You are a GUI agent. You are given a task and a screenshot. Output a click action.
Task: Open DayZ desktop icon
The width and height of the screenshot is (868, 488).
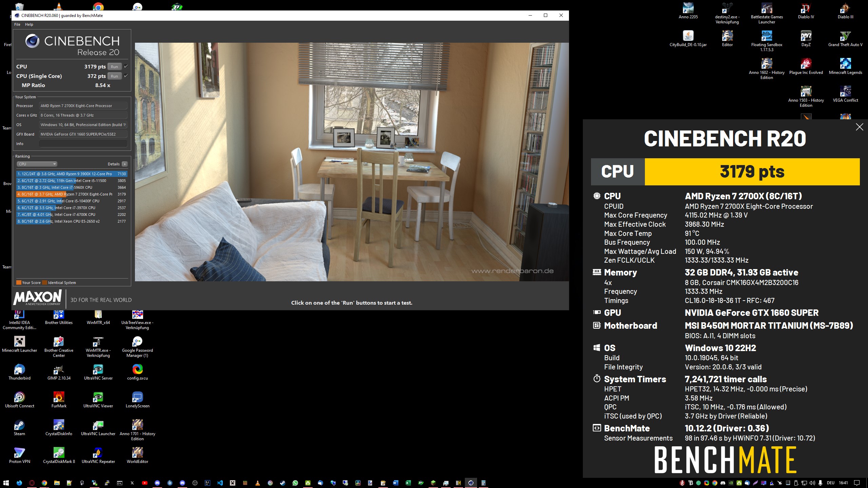tap(806, 39)
